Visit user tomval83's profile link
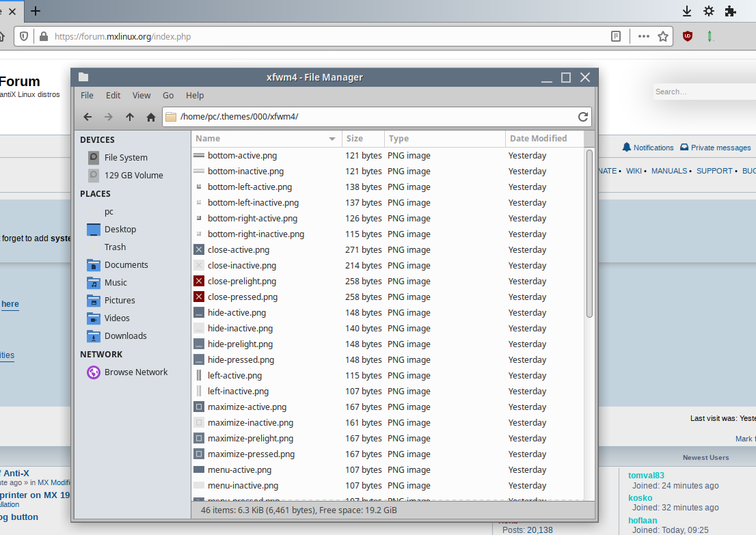The image size is (756, 535). [646, 475]
